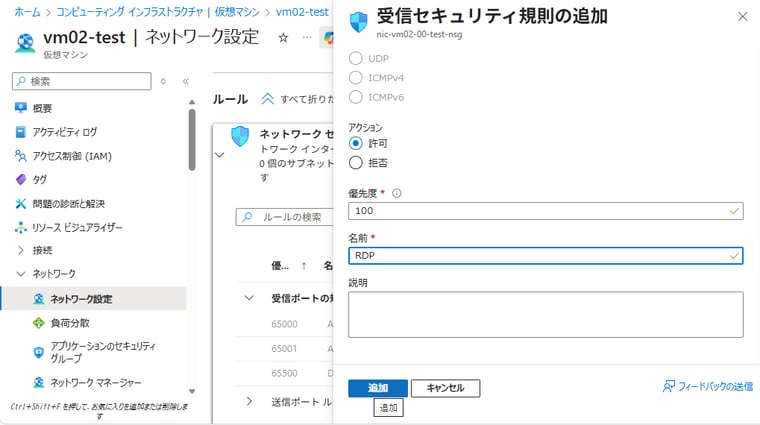
Task: Collapse the 受信ポートの規則 group
Action: point(249,298)
